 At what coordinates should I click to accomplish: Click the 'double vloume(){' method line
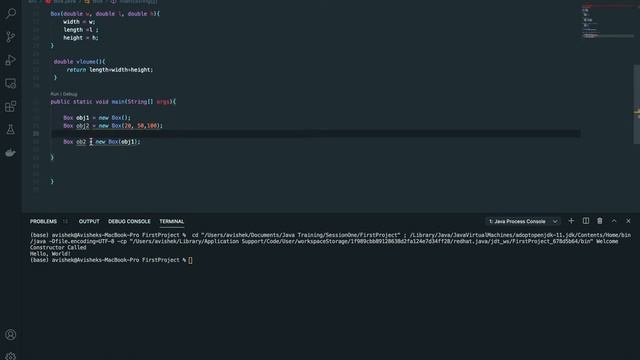point(80,62)
